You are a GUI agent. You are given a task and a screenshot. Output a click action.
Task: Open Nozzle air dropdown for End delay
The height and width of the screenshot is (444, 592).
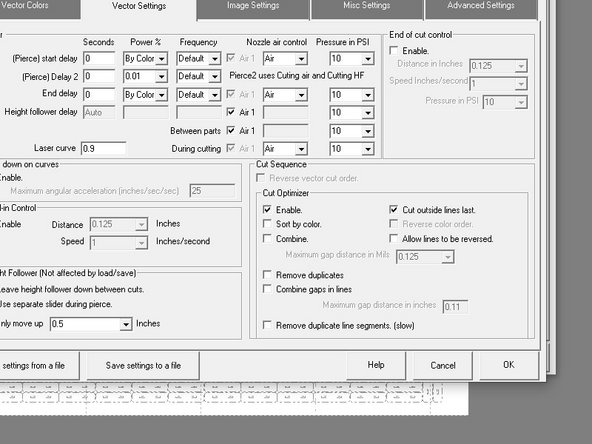301,95
